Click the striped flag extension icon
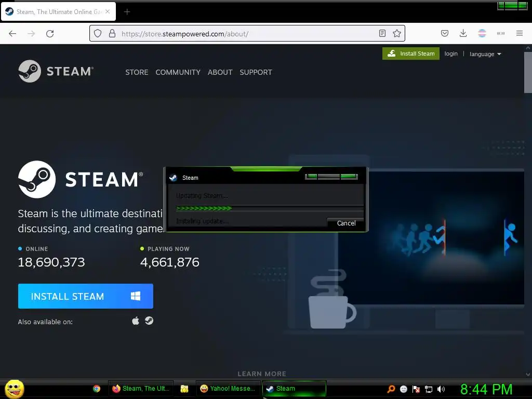Image resolution: width=532 pixels, height=399 pixels. (482, 33)
